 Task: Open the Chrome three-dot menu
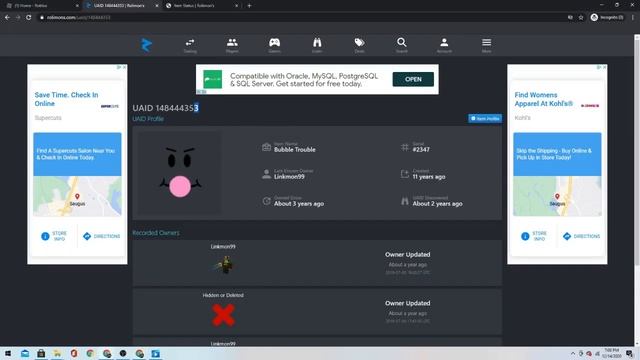coord(633,17)
